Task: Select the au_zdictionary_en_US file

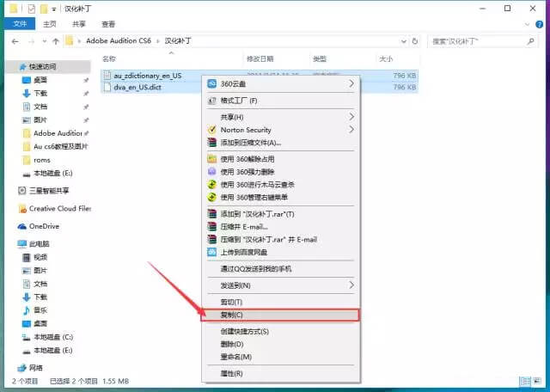Action: [148, 76]
